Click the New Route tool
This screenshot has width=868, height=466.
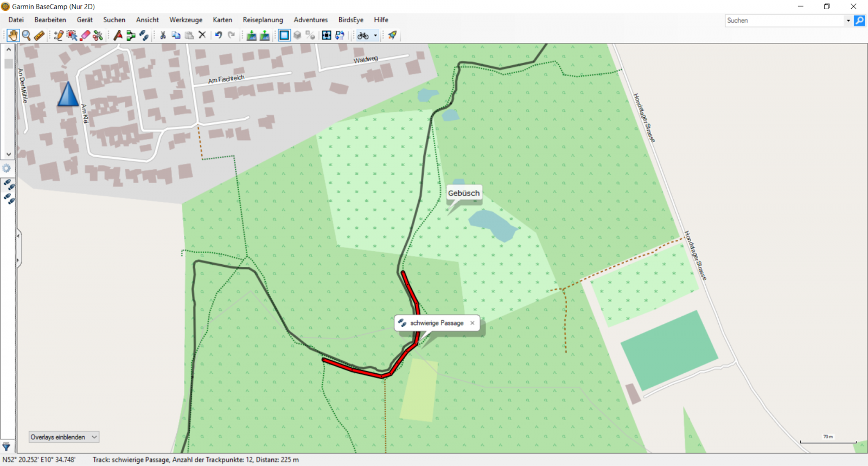coord(131,35)
